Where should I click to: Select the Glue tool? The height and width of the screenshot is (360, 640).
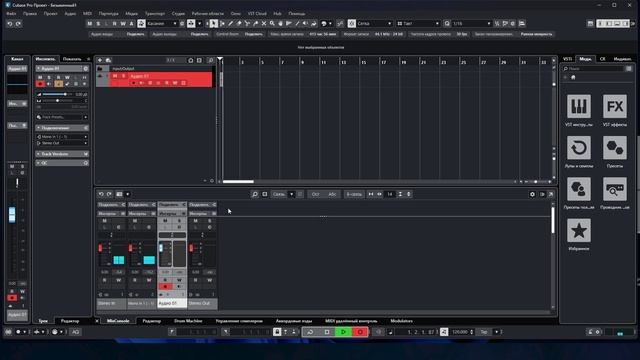tap(256, 24)
